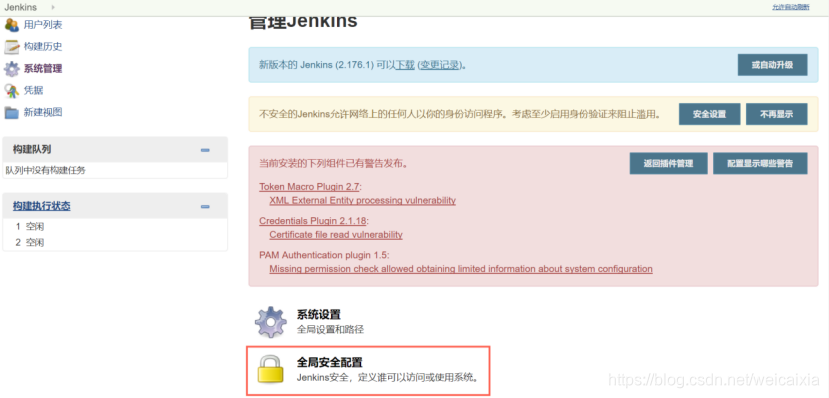Viewport: 829px width, 398px height.
Task: Open 系统管理 in the sidebar
Action: [43, 69]
